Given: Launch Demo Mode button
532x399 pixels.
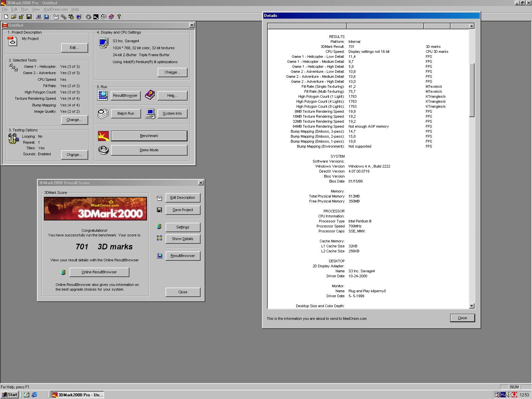Looking at the screenshot, I should point(149,150).
